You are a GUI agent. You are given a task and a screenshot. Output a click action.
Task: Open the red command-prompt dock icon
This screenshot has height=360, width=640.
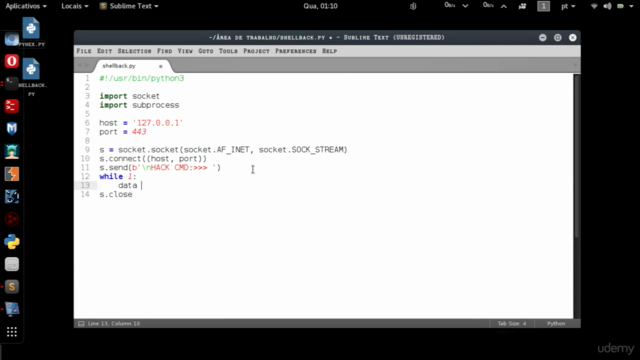pyautogui.click(x=12, y=106)
